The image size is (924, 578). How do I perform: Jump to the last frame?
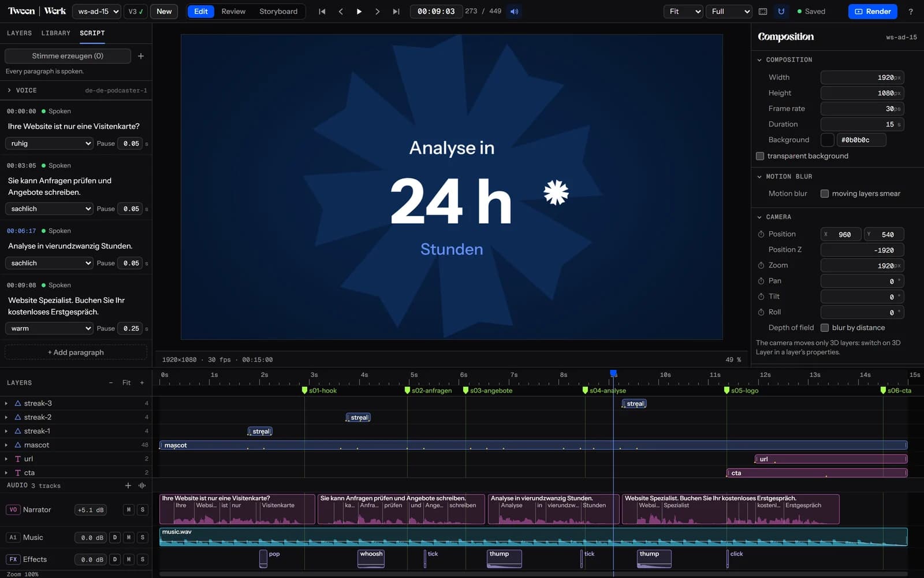[x=396, y=12]
